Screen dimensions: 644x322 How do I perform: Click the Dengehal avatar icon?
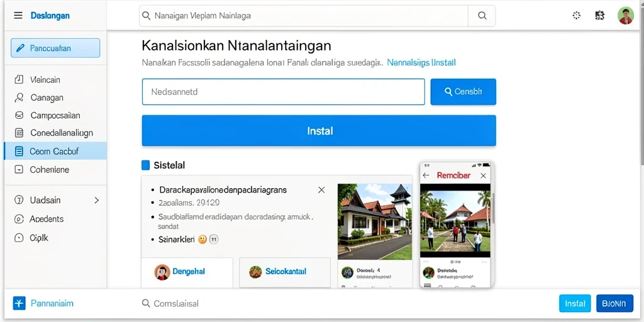click(x=162, y=272)
